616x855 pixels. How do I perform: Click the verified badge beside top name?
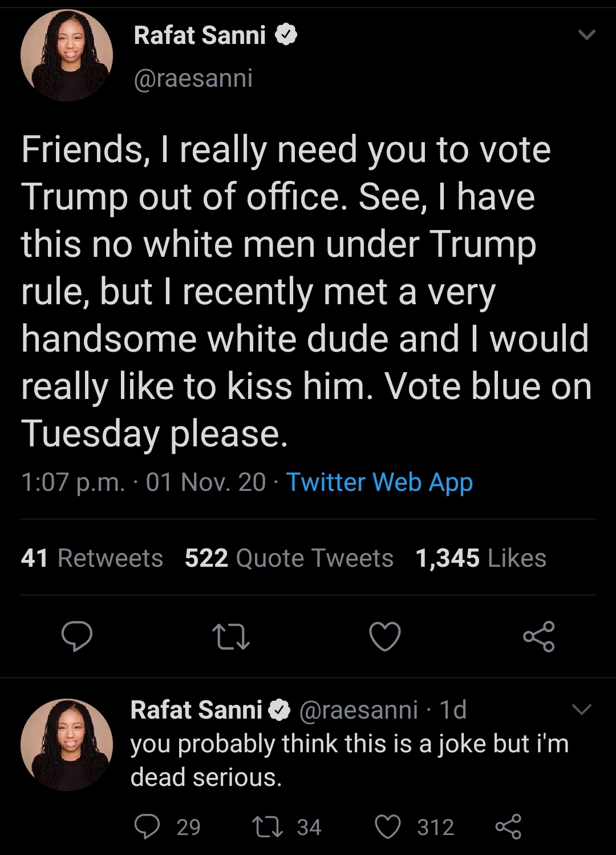286,35
